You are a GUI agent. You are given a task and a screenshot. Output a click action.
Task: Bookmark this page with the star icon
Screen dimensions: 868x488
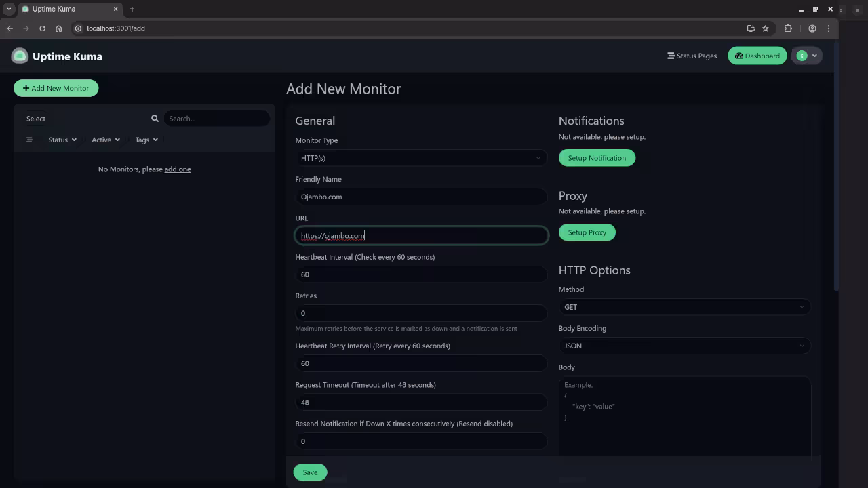tap(766, 28)
